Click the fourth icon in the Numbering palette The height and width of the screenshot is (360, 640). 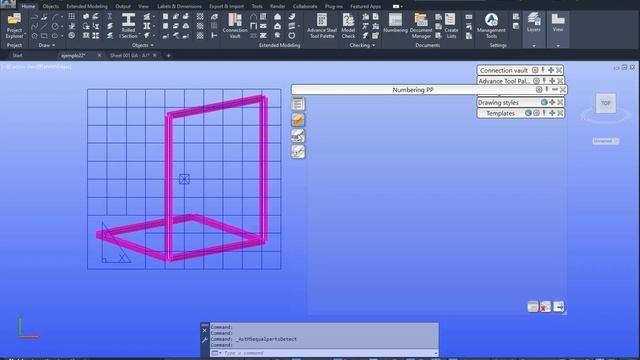click(298, 151)
